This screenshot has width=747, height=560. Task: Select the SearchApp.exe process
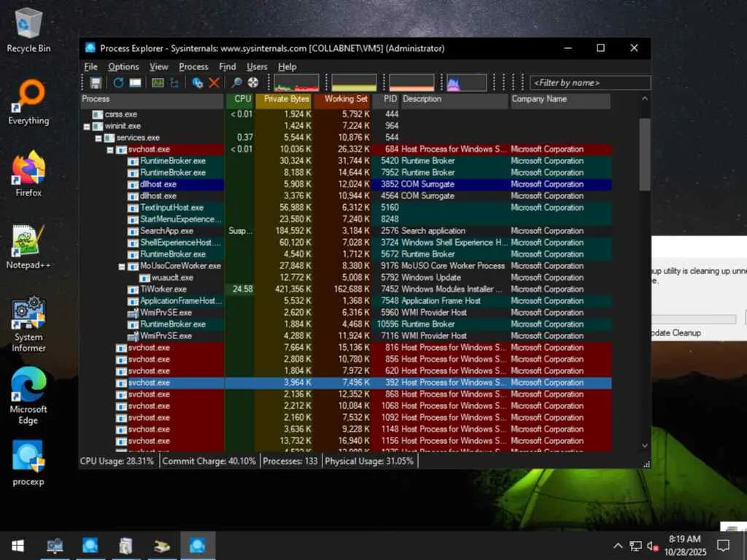(x=345, y=231)
